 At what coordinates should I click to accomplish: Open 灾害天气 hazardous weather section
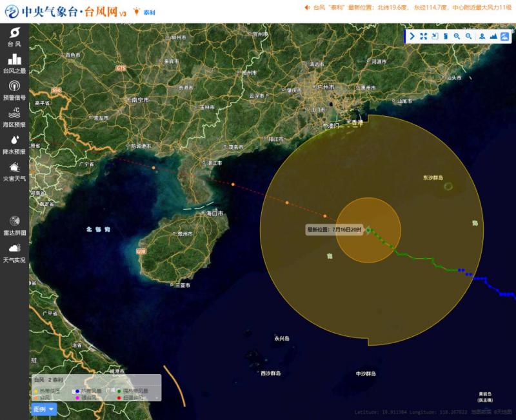pos(14,172)
